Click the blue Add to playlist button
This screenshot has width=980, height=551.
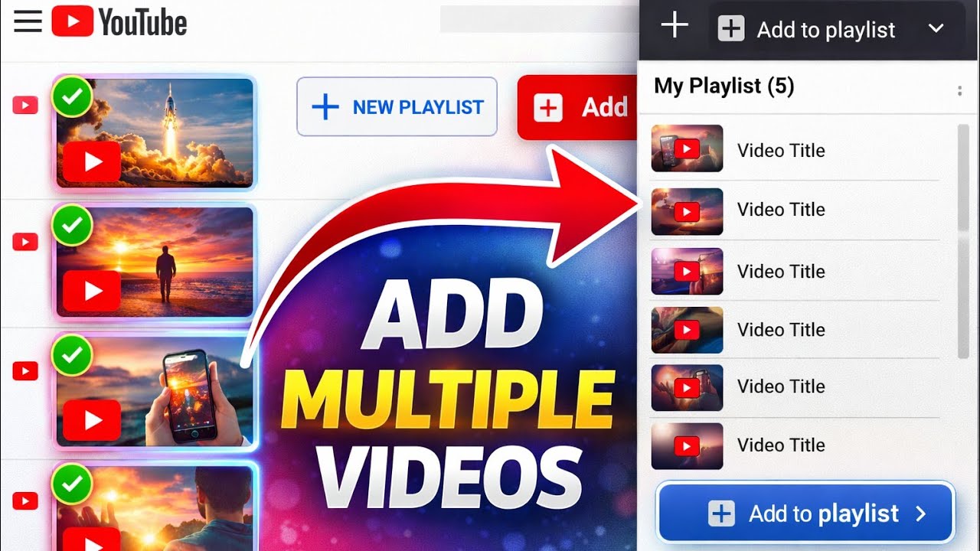(x=805, y=513)
